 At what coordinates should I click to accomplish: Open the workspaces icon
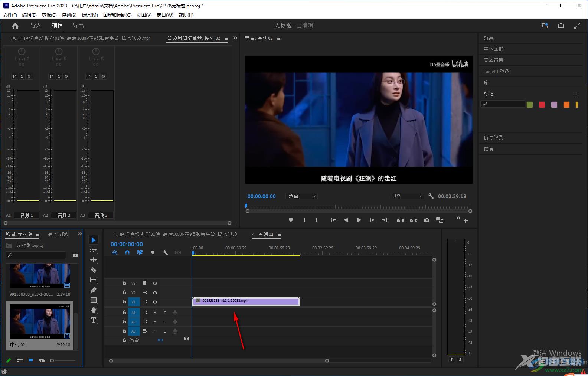[x=545, y=26]
